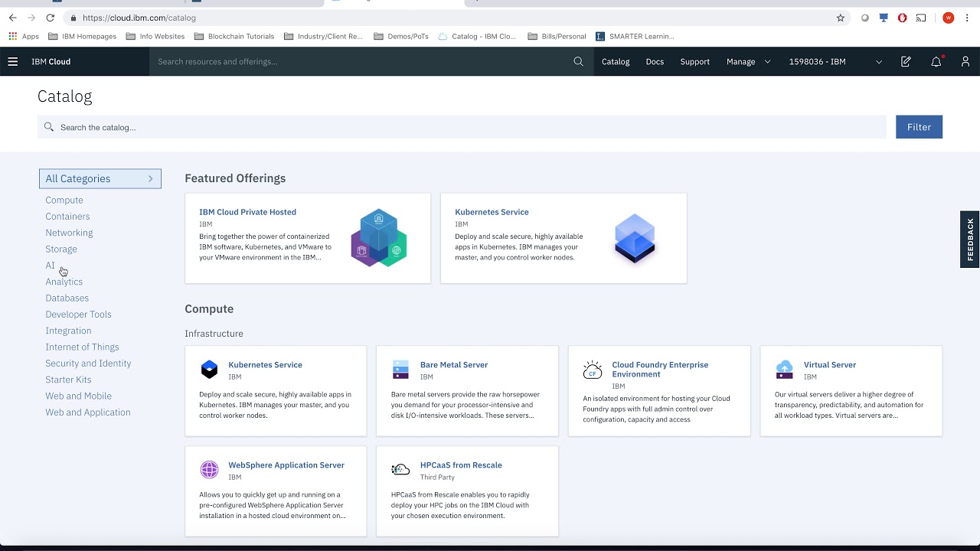The height and width of the screenshot is (551, 980).
Task: Open the Cloud Foundry Enterprise Environment link
Action: click(659, 369)
